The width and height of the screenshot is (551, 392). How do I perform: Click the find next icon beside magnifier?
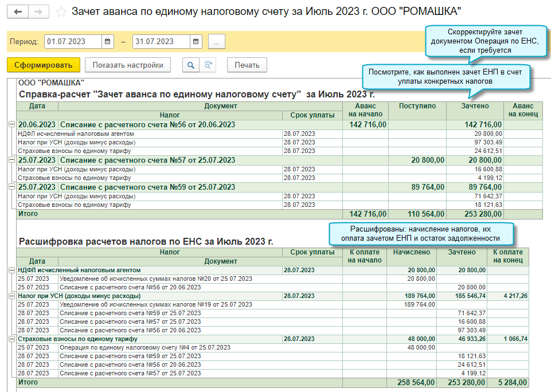[x=208, y=65]
